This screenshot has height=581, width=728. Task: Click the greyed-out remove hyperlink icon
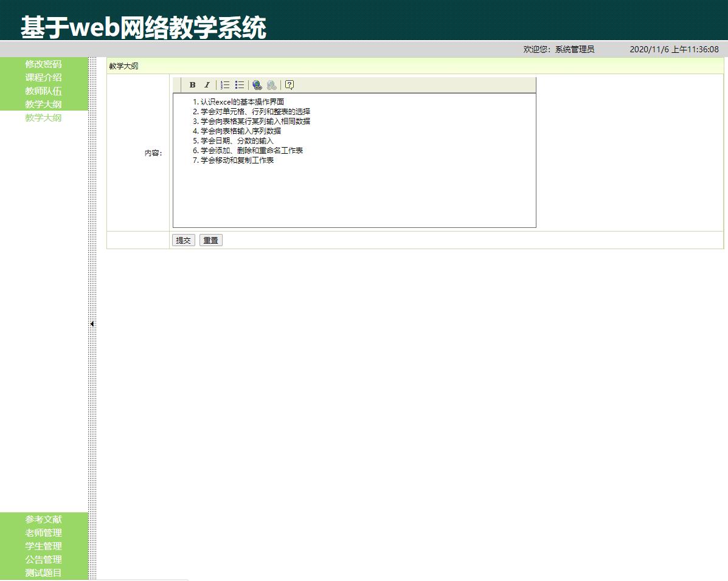click(x=272, y=85)
